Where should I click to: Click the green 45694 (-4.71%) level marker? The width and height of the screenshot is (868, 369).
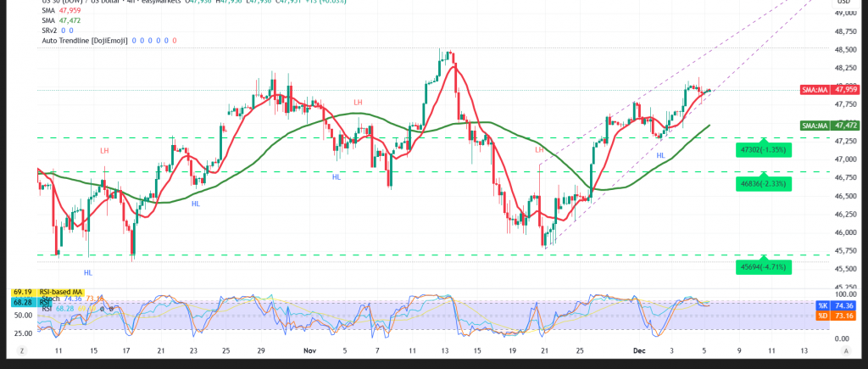763,266
